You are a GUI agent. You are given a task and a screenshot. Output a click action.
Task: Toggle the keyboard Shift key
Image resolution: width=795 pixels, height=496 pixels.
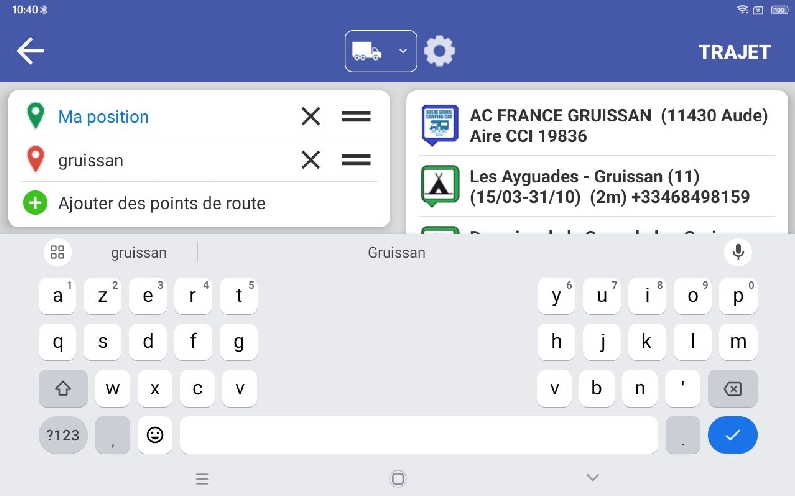pos(62,388)
